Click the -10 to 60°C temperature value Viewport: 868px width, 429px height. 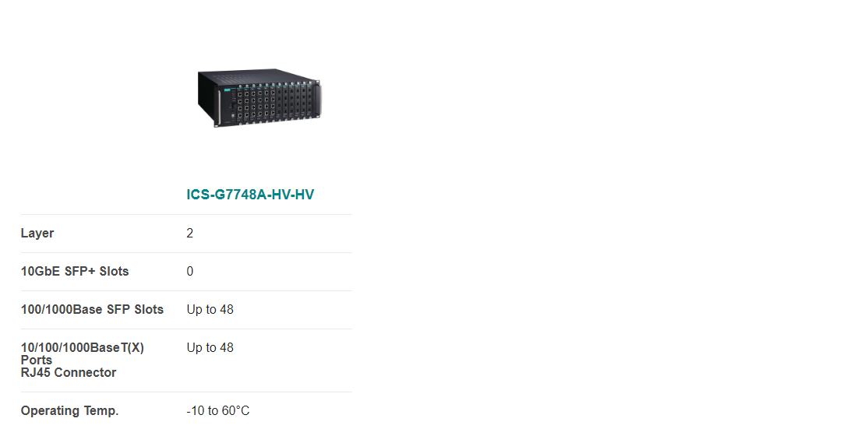(218, 411)
